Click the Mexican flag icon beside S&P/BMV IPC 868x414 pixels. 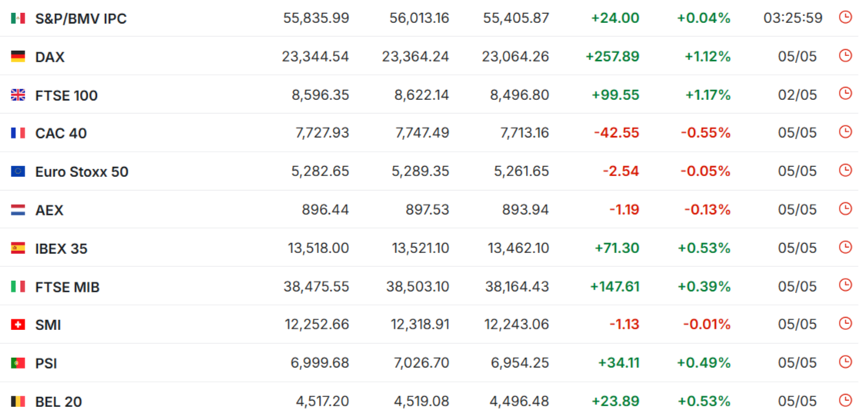click(x=18, y=18)
